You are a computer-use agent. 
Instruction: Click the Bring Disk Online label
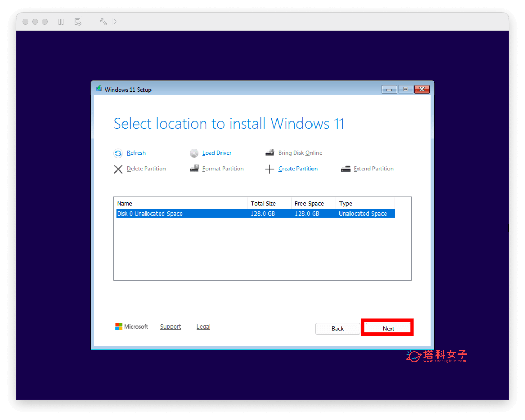tap(300, 153)
